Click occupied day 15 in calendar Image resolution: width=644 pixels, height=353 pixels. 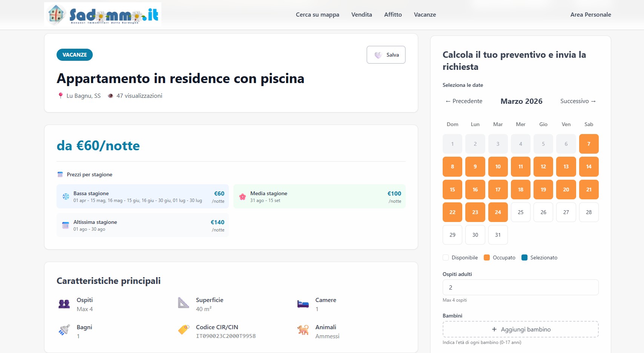[452, 190]
